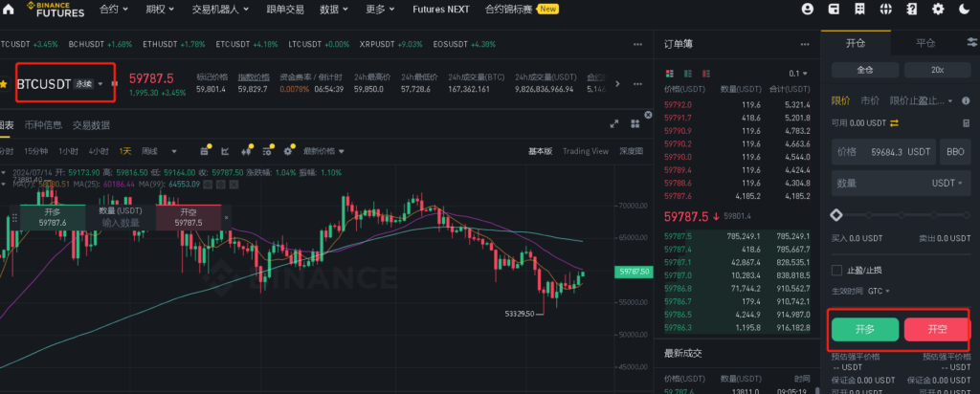This screenshot has height=394, width=980.
Task: Open 数量 USDT unit dropdown
Action: coord(947,183)
